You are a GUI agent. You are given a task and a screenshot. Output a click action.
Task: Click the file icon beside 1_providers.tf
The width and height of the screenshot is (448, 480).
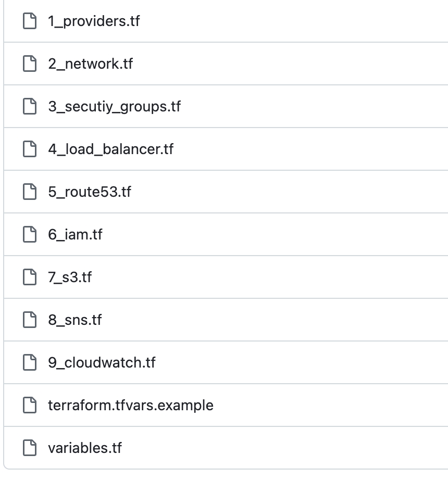coord(30,21)
